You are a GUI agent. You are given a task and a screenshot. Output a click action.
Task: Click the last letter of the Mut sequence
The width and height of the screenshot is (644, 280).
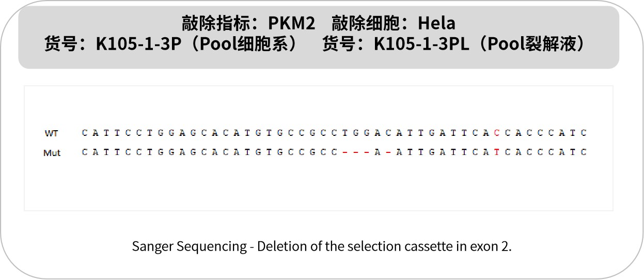pos(584,152)
